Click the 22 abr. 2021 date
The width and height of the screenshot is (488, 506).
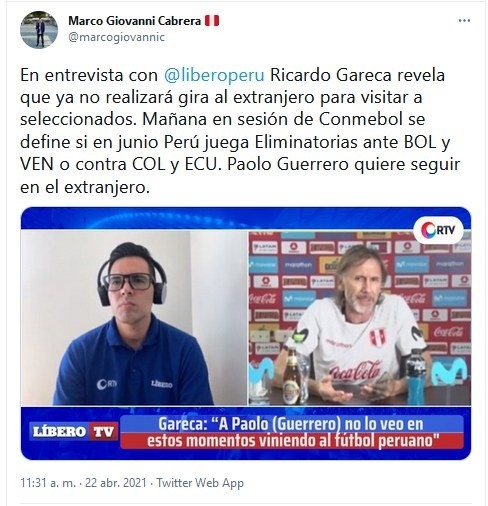(x=116, y=483)
